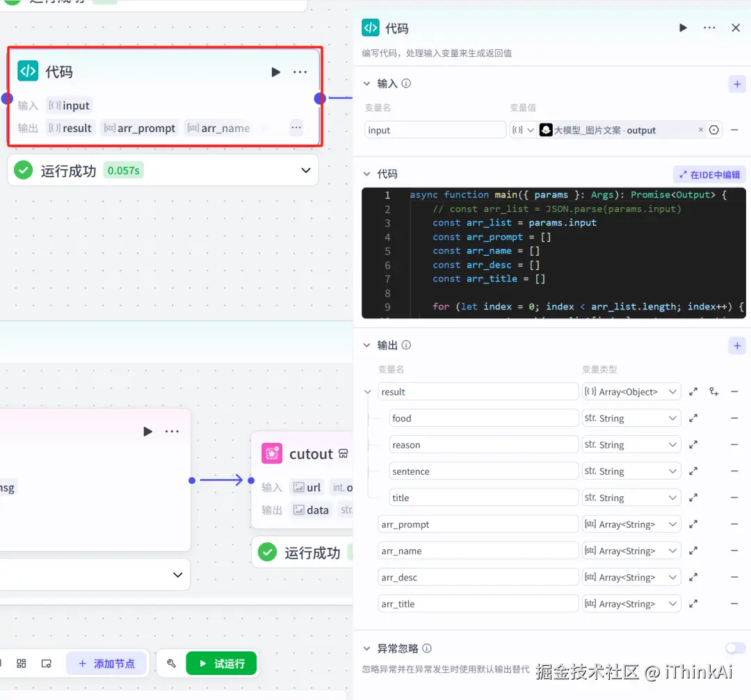The height and width of the screenshot is (700, 751).
Task: Open panel header more options menu
Action: (709, 28)
